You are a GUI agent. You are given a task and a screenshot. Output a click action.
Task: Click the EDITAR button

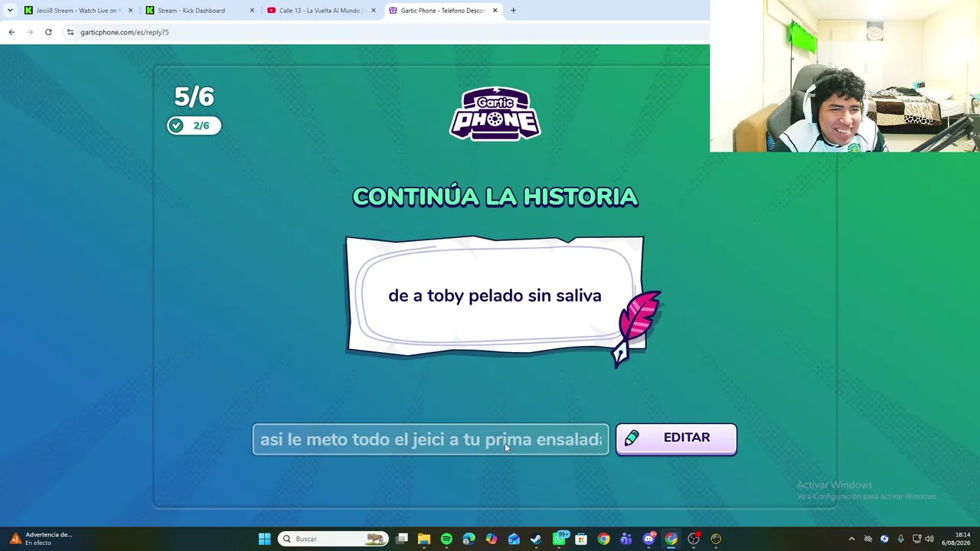[676, 439]
